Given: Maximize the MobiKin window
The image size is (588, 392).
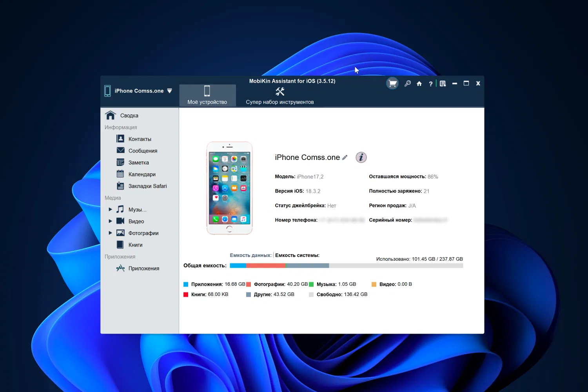Looking at the screenshot, I should [x=466, y=83].
